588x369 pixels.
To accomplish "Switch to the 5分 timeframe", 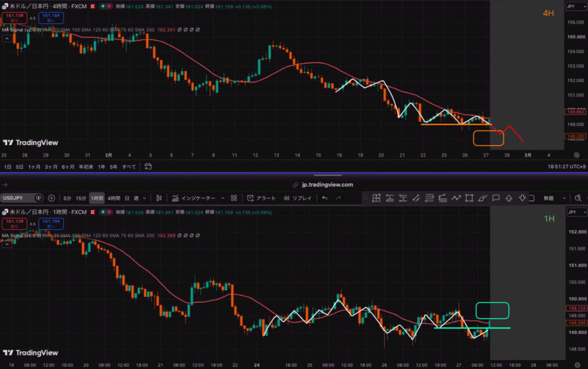I will (67, 198).
